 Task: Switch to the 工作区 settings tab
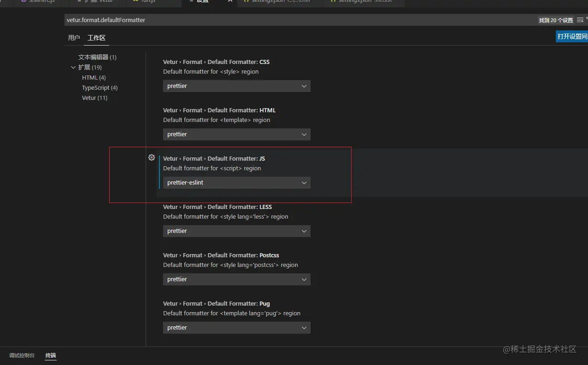pyautogui.click(x=97, y=38)
